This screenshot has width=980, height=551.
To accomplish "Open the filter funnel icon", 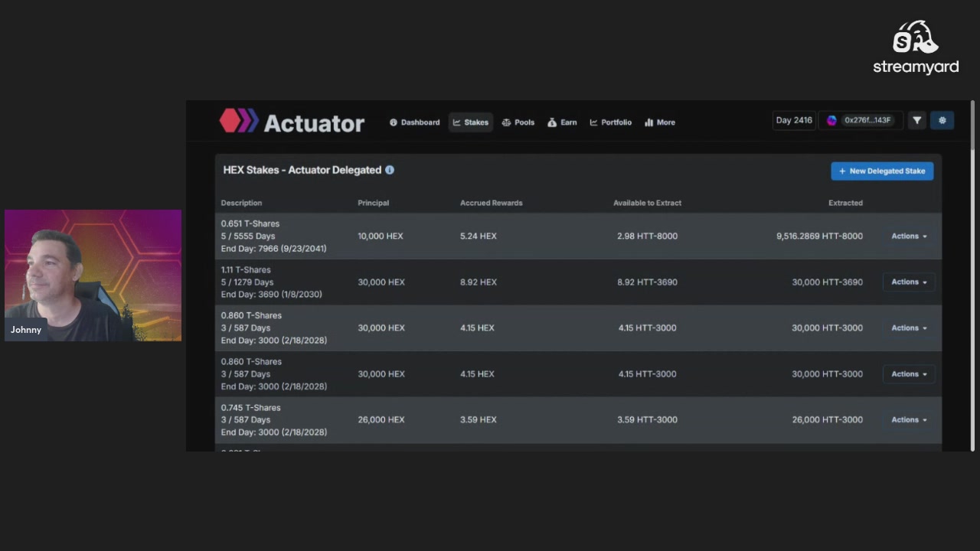I will coord(916,120).
